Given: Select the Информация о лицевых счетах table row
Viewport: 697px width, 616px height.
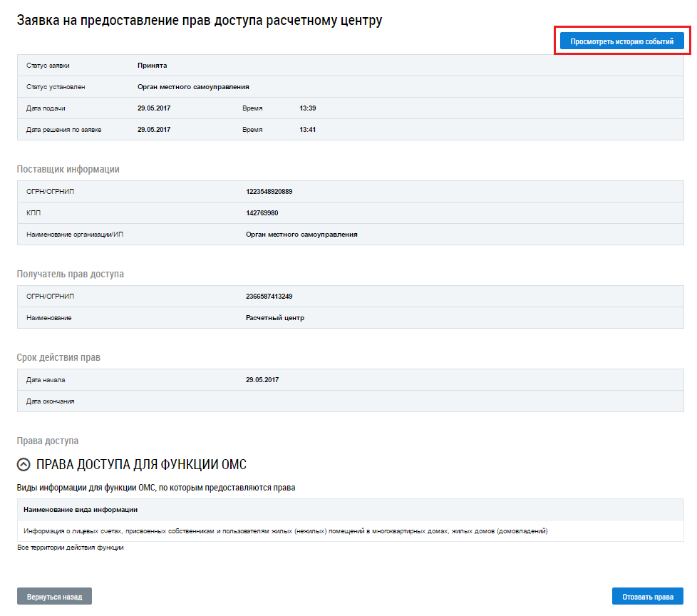Looking at the screenshot, I should (285, 531).
